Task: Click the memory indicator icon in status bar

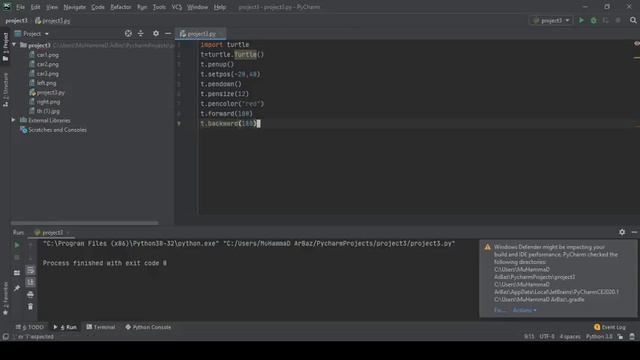Action: [632, 337]
